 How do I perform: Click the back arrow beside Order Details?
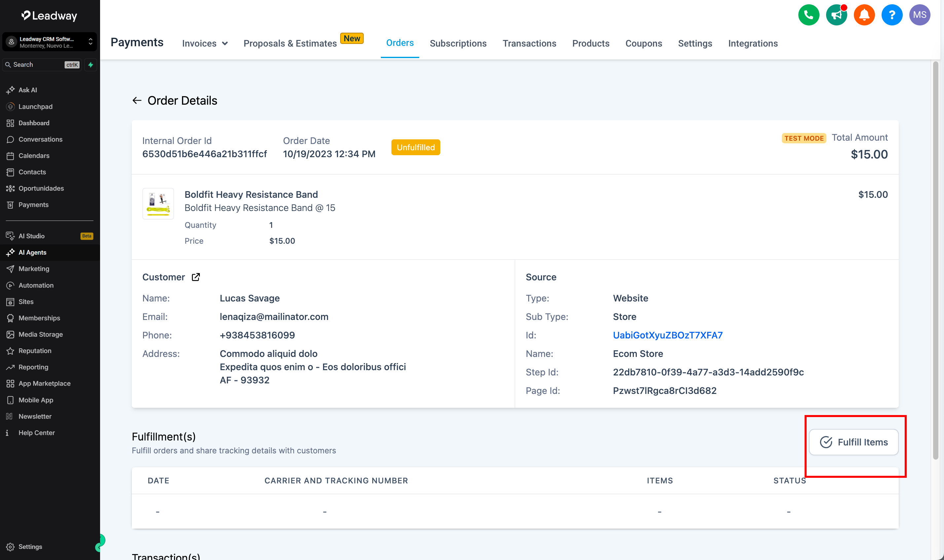(137, 100)
